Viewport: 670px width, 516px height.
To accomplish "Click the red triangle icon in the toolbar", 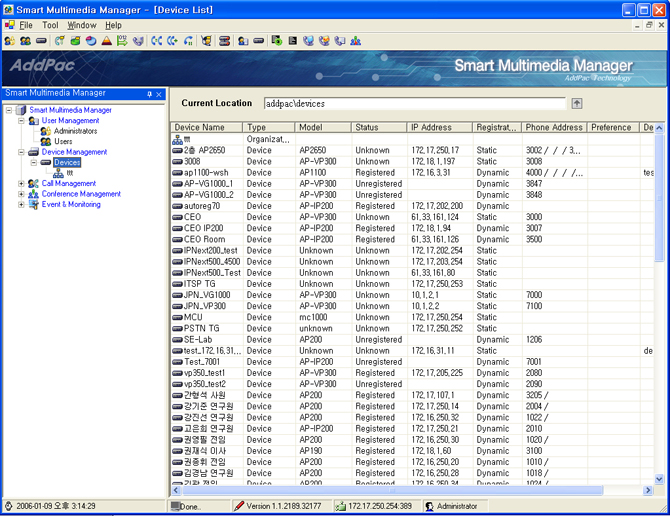I will (106, 41).
